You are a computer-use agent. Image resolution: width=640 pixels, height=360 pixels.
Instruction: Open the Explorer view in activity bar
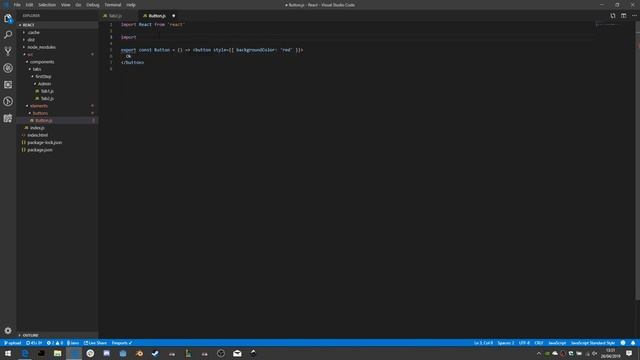8,18
